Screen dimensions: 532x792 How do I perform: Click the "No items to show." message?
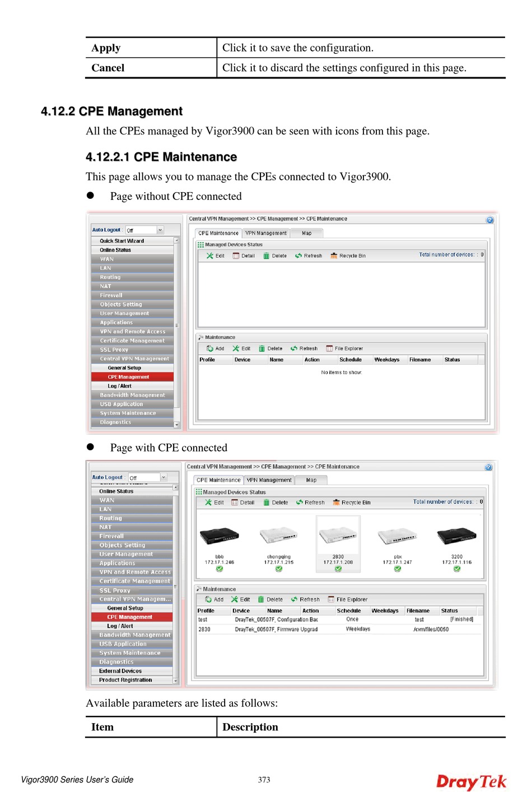pyautogui.click(x=342, y=372)
